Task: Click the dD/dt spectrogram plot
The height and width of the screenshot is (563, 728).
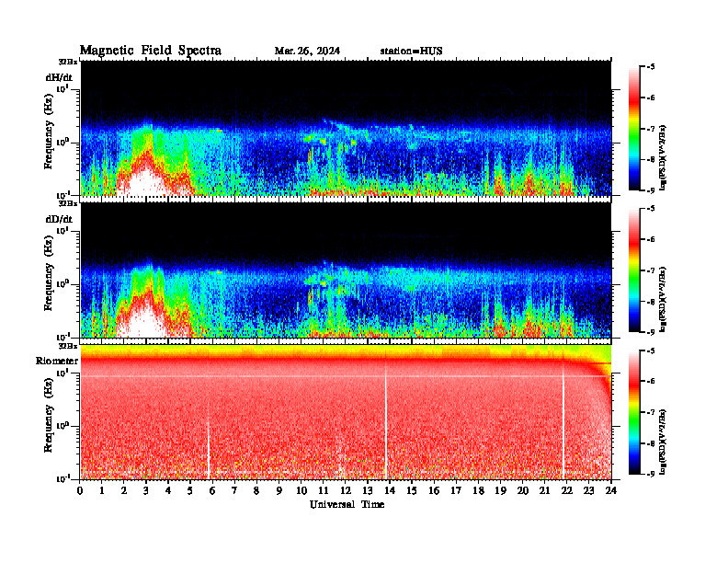Action: [346, 270]
